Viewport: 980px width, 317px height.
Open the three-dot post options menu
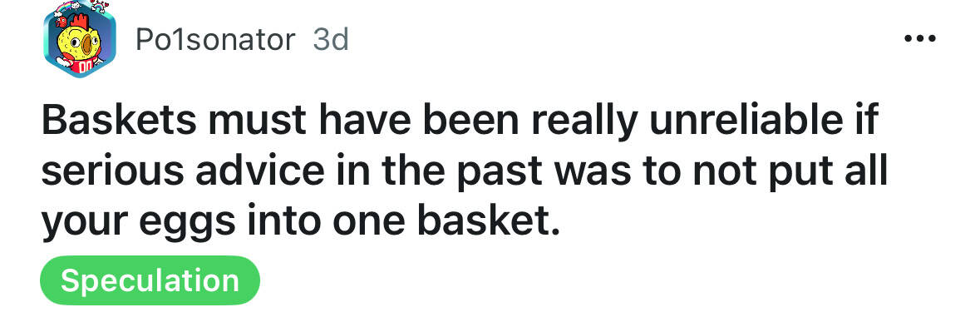(920, 39)
